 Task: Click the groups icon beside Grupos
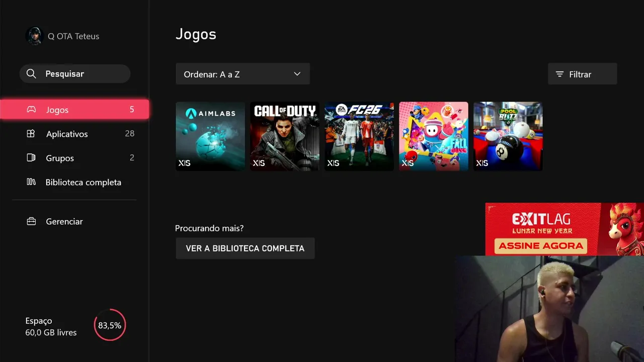coord(31,158)
